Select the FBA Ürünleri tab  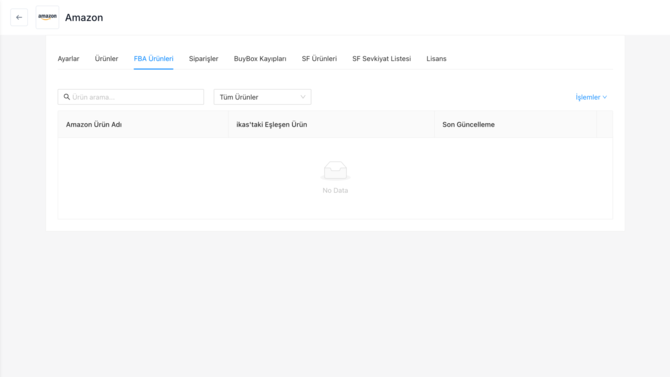point(153,59)
